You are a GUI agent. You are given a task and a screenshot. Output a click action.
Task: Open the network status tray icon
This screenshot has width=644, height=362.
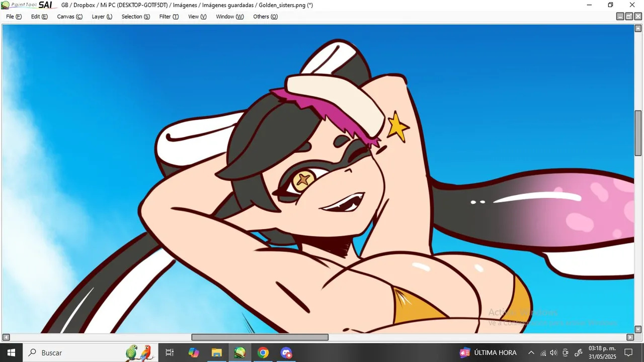coord(543,352)
